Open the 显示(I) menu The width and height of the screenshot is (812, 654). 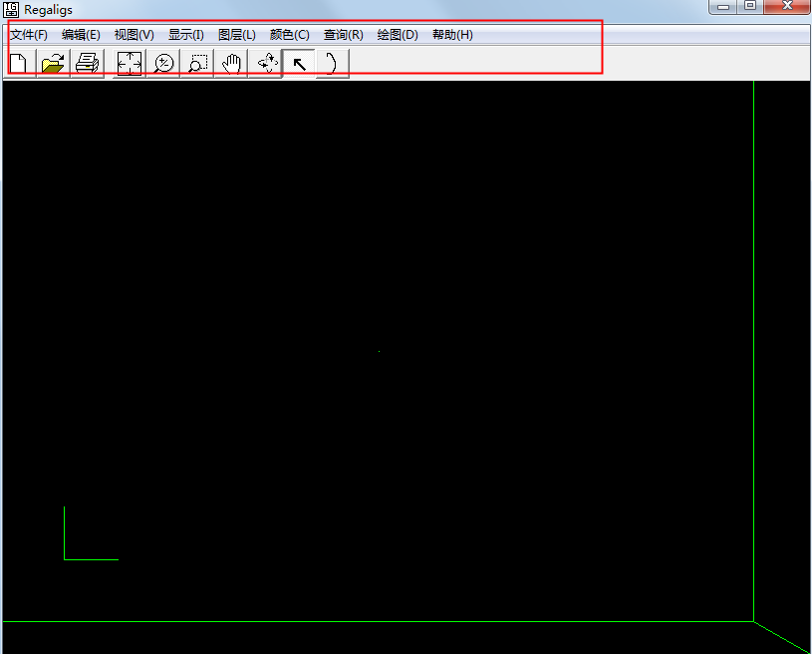pos(186,35)
